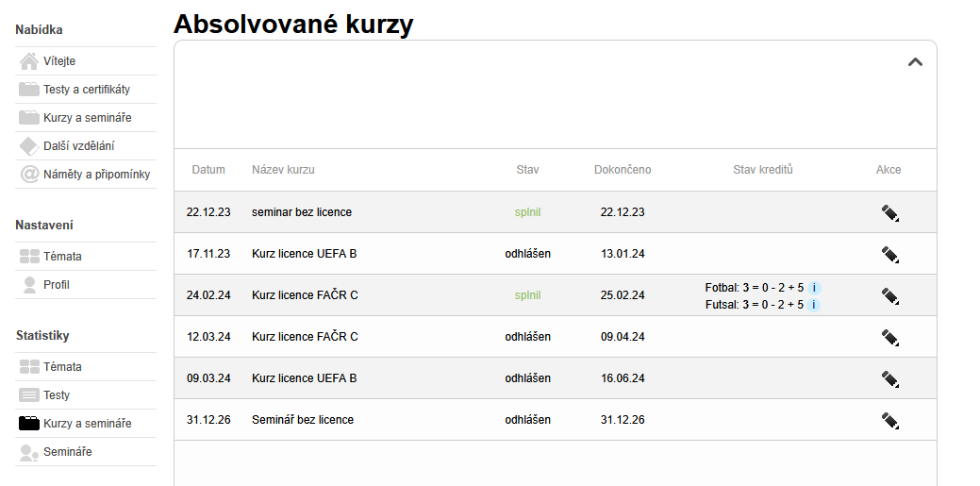980x486 pixels.
Task: Open Náměty a připomínky
Action: (x=96, y=175)
